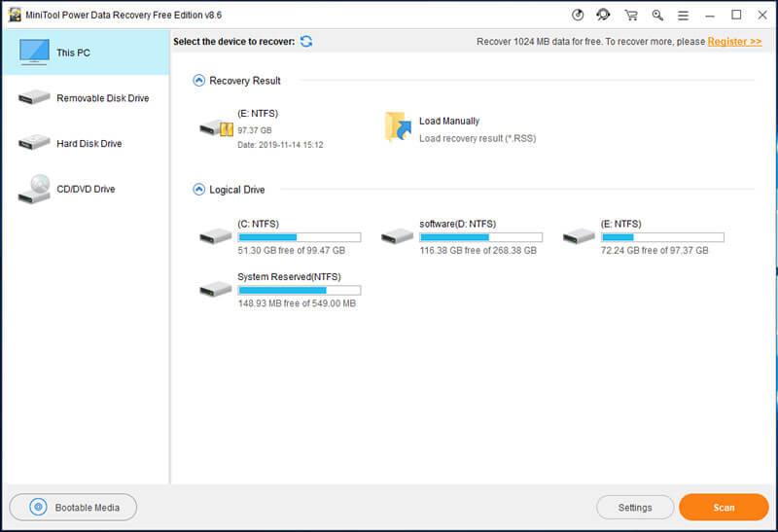
Task: Switch to Removable Disk Drive tab
Action: tap(86, 98)
